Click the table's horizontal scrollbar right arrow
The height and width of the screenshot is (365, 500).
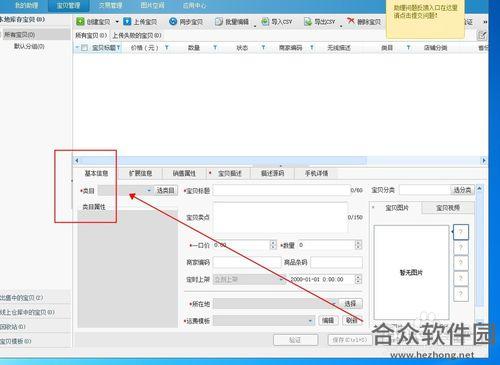[x=484, y=161]
